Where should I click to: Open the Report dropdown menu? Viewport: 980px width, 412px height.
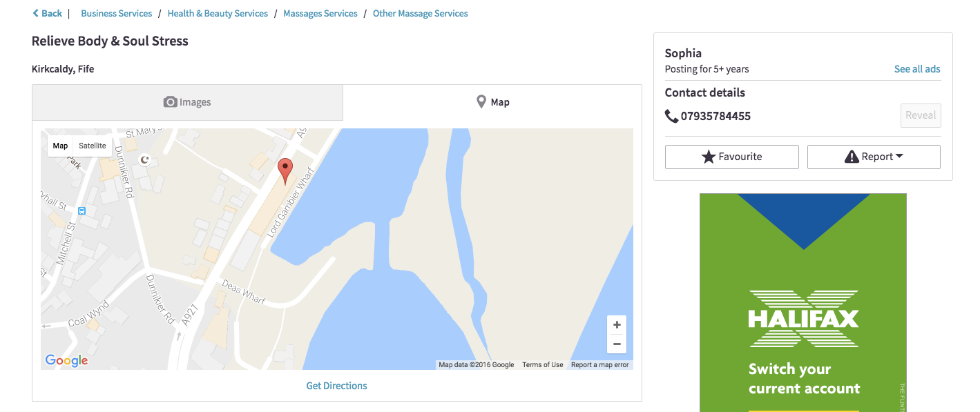click(874, 157)
